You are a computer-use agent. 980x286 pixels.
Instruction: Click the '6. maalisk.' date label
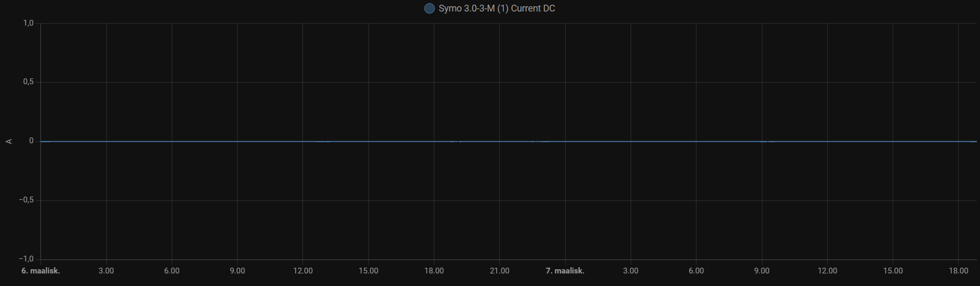(41, 271)
